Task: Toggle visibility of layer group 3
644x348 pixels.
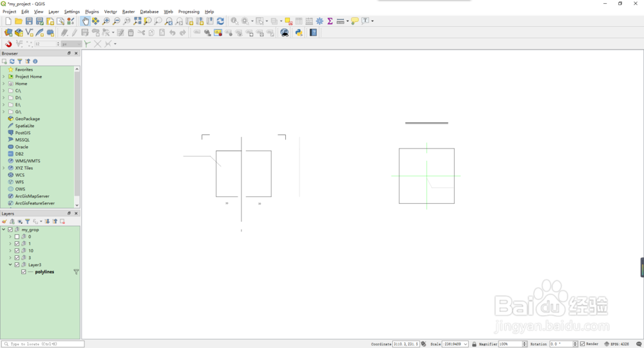Action: 17,258
